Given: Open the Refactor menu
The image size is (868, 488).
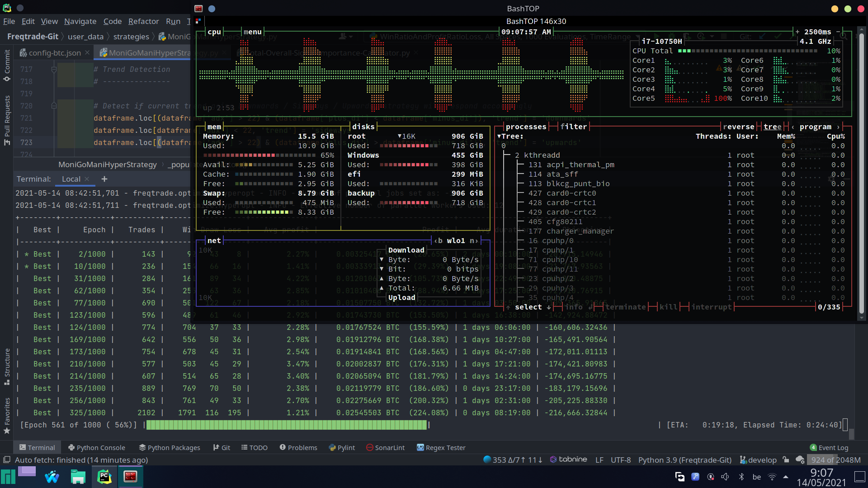Looking at the screenshot, I should [143, 21].
